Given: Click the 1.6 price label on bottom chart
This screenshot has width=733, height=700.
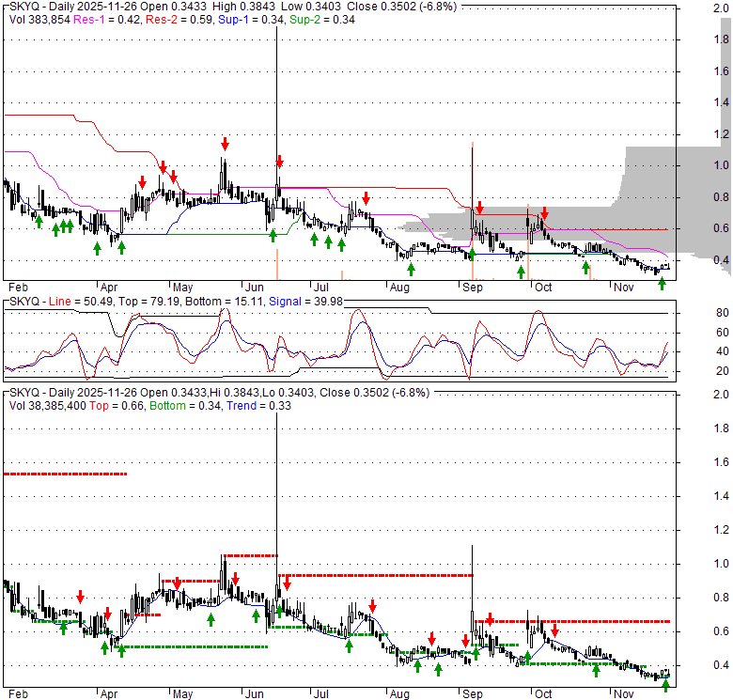Looking at the screenshot, I should click(722, 462).
